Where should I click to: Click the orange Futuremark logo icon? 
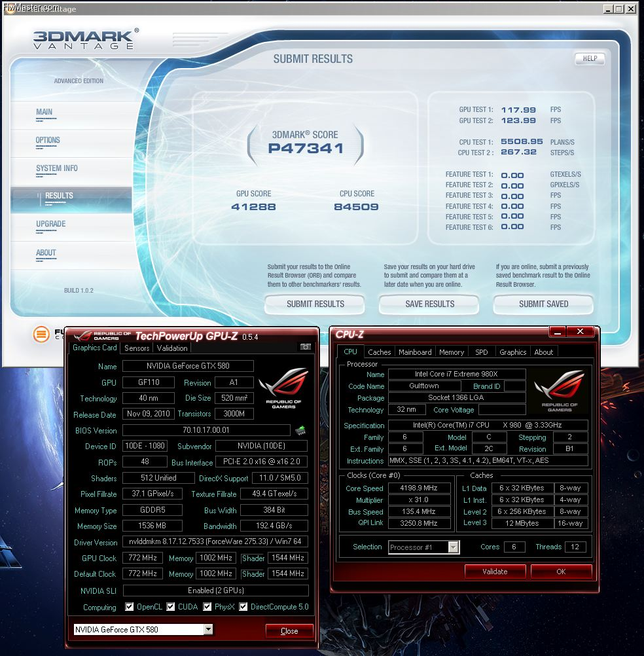41,335
